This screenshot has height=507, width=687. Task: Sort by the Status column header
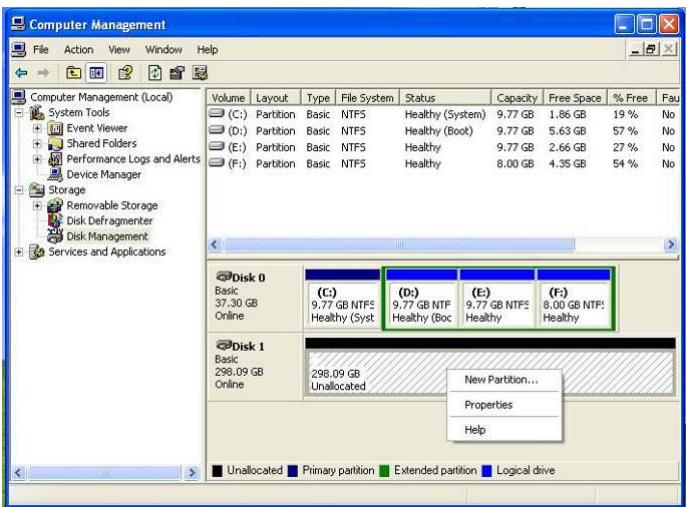(445, 98)
